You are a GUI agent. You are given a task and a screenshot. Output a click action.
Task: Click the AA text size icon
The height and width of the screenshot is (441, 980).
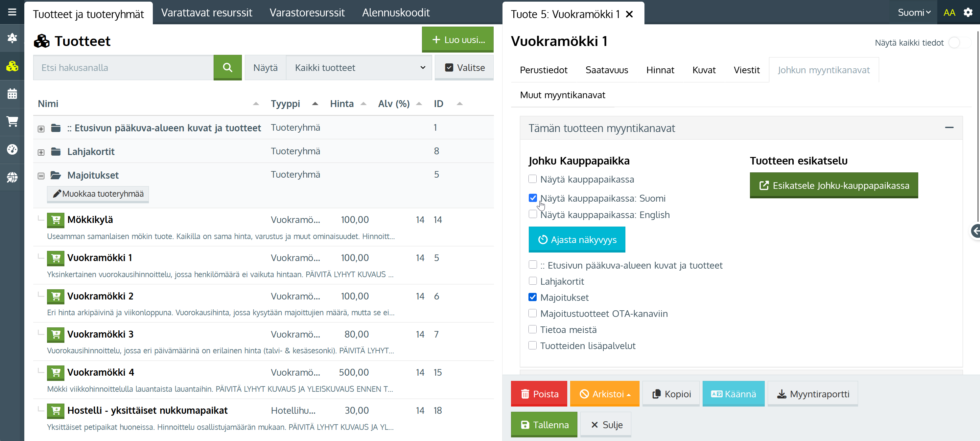[949, 12]
